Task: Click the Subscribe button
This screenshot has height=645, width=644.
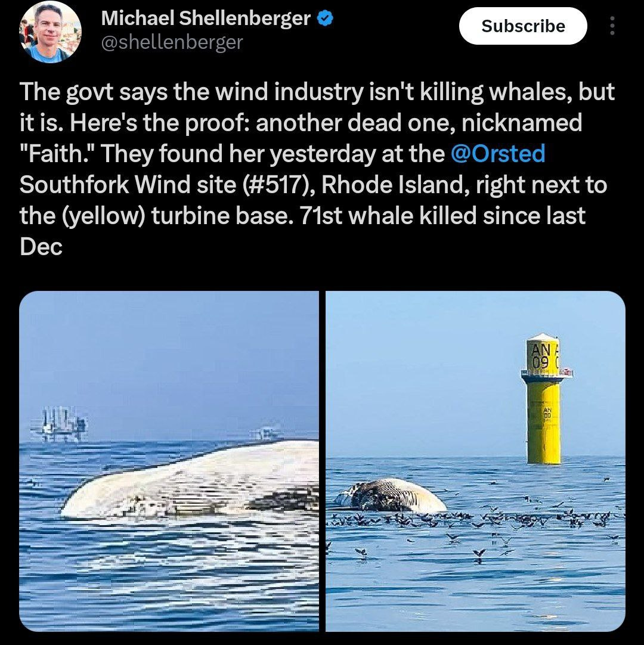Action: point(523,26)
